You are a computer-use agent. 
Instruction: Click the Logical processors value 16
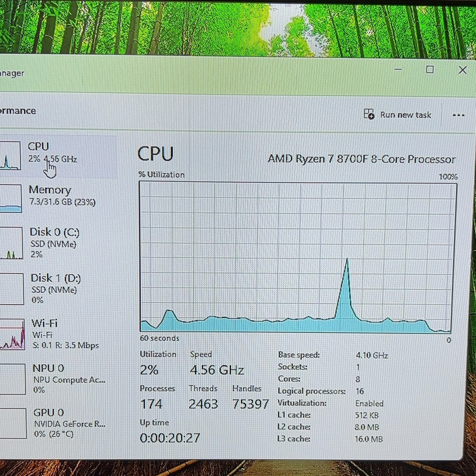tap(360, 391)
